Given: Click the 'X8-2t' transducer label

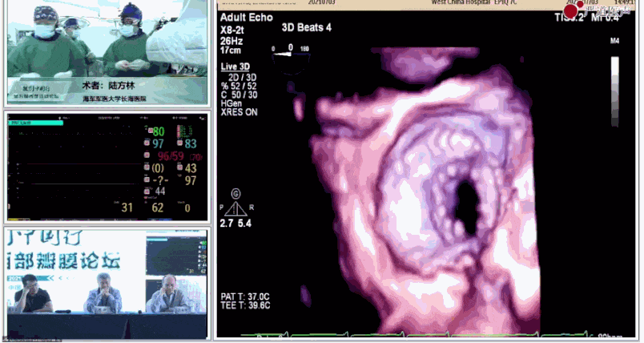Looking at the screenshot, I should coord(233,30).
